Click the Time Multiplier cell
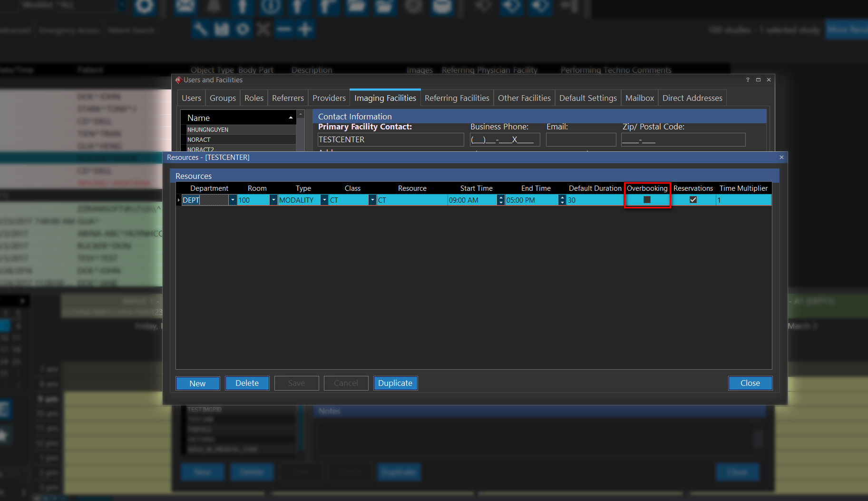This screenshot has height=501, width=868. point(743,200)
